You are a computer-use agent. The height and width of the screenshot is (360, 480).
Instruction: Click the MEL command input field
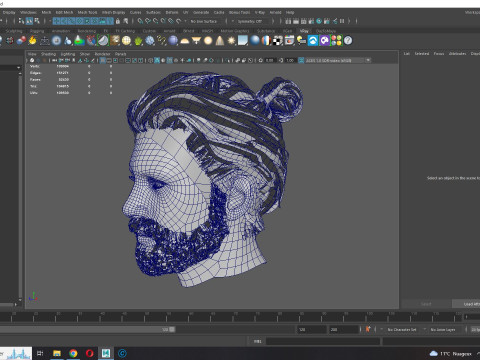(x=323, y=341)
